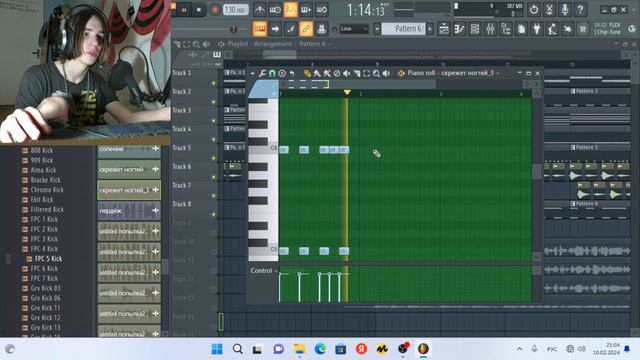The image size is (640, 360).
Task: Select the Piano roll delete tool
Action: (337, 73)
